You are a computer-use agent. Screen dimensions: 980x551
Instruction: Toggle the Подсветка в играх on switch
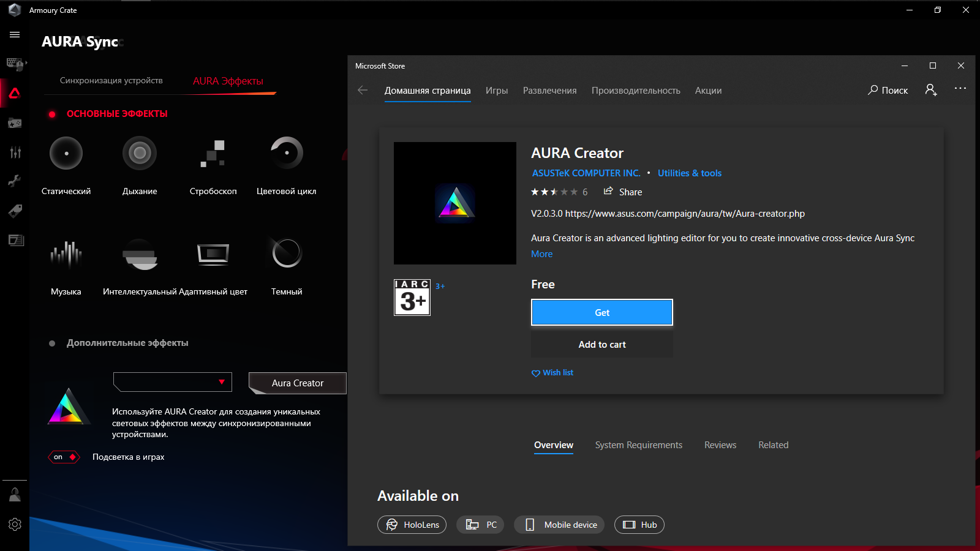[64, 457]
